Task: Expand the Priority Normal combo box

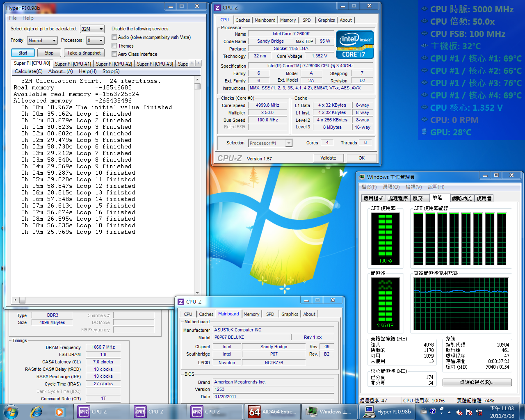Action: (42, 41)
